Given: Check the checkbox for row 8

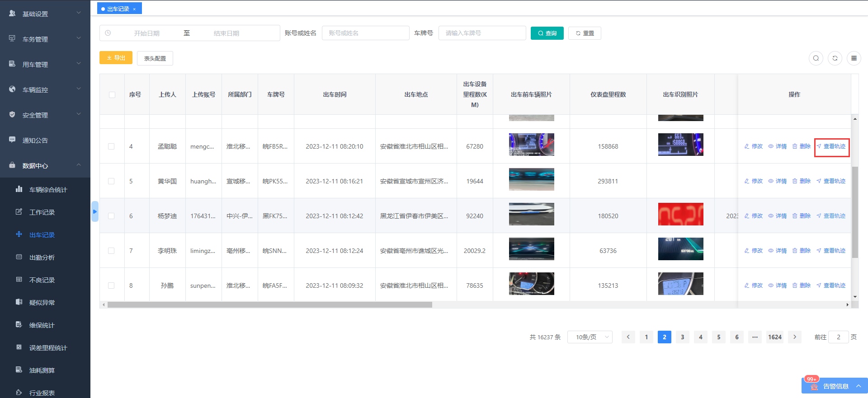Looking at the screenshot, I should tap(111, 286).
